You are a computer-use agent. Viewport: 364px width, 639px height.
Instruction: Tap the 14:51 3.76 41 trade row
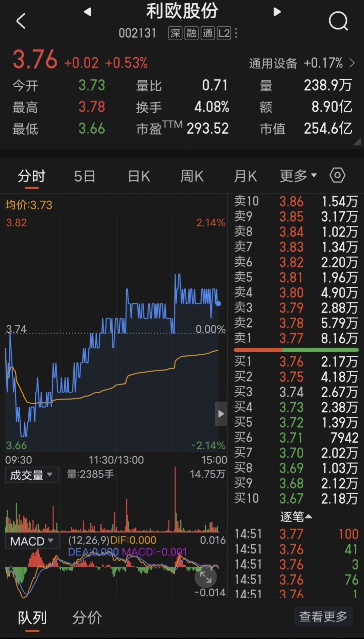click(296, 549)
